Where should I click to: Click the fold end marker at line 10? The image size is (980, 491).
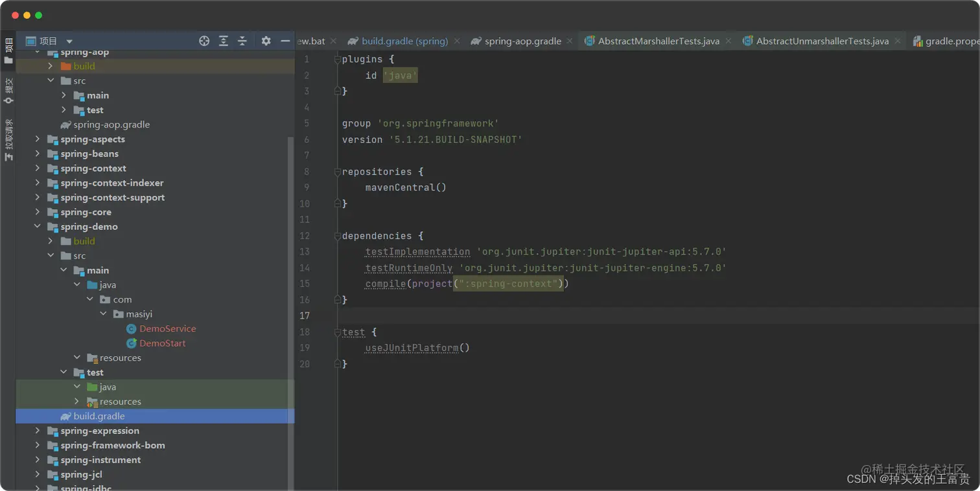point(337,203)
